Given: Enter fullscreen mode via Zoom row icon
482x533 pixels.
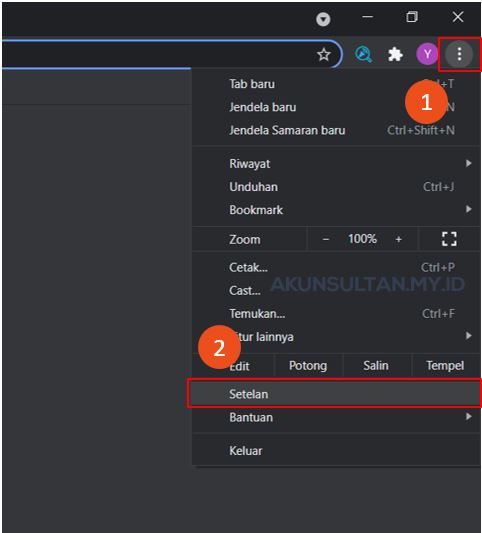Looking at the screenshot, I should click(449, 239).
